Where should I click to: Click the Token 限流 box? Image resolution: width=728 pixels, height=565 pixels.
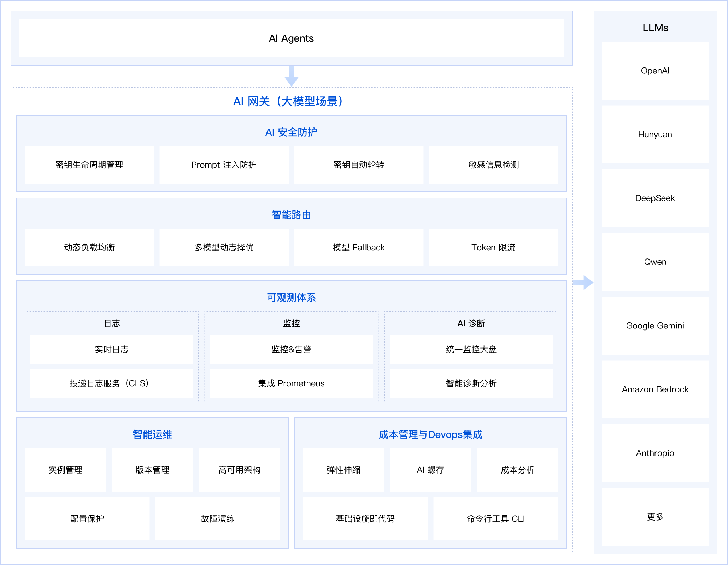coord(493,248)
